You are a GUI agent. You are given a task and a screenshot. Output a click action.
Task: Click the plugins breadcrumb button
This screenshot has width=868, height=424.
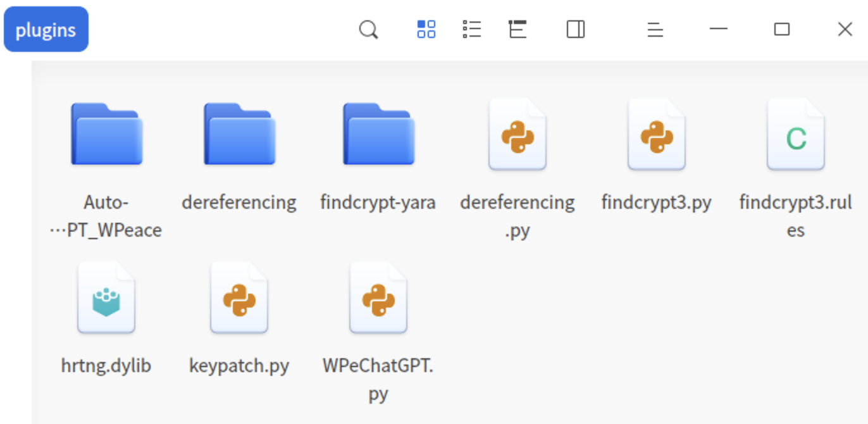[x=46, y=30]
